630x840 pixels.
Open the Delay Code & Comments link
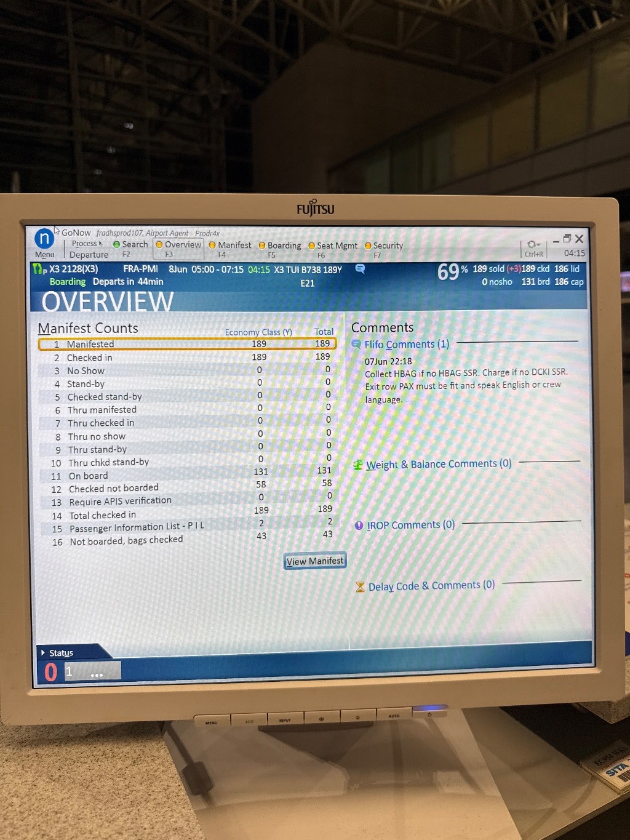(431, 585)
